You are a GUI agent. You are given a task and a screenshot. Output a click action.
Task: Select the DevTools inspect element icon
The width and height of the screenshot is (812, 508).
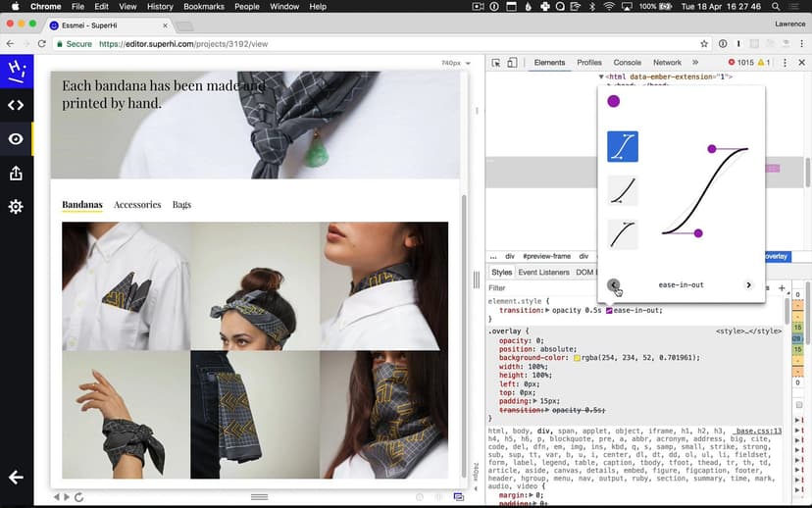pos(497,63)
